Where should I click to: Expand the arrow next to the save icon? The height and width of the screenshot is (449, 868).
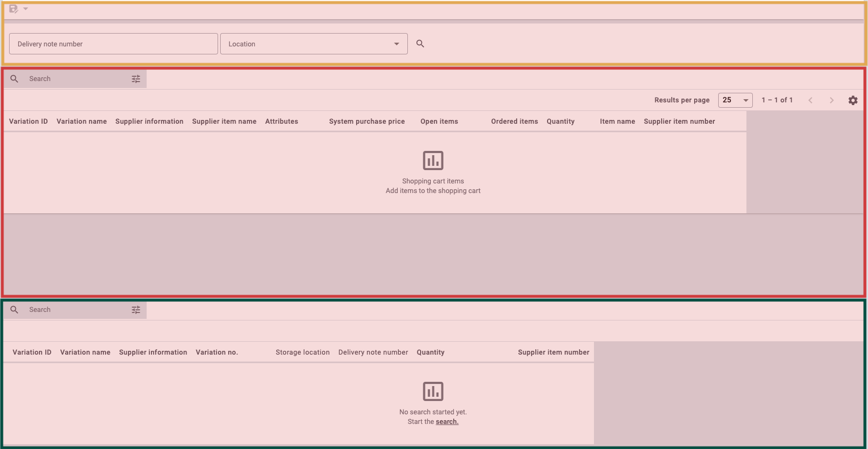point(26,9)
